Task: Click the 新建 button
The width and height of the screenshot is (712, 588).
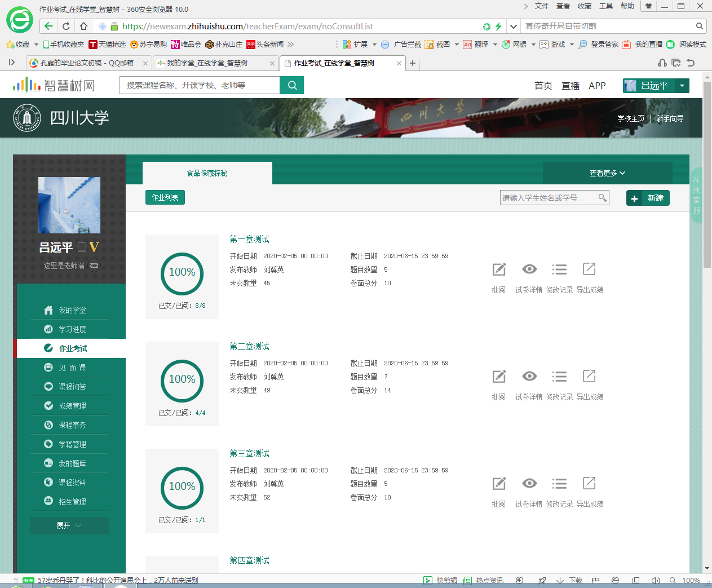Action: click(648, 198)
